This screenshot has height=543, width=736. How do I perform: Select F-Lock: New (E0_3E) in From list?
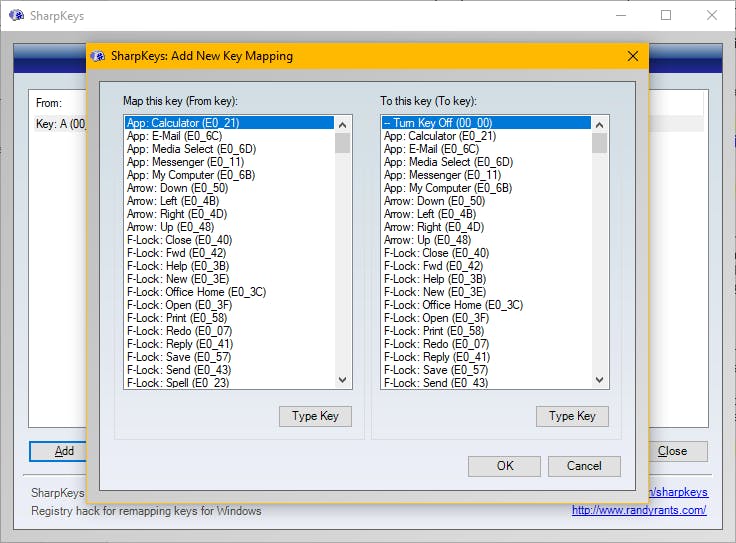[230, 279]
